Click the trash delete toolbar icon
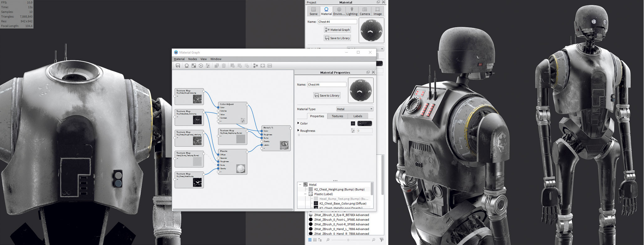644x245 pixels. pos(224,66)
